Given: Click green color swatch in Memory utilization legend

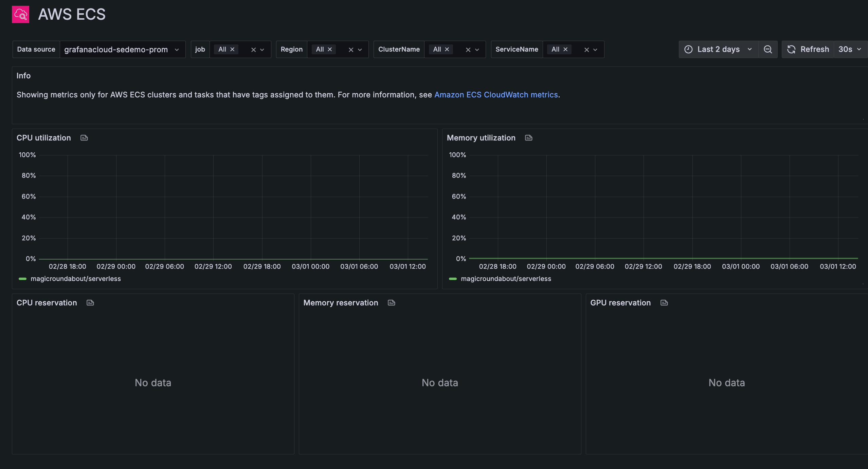Looking at the screenshot, I should pos(453,279).
